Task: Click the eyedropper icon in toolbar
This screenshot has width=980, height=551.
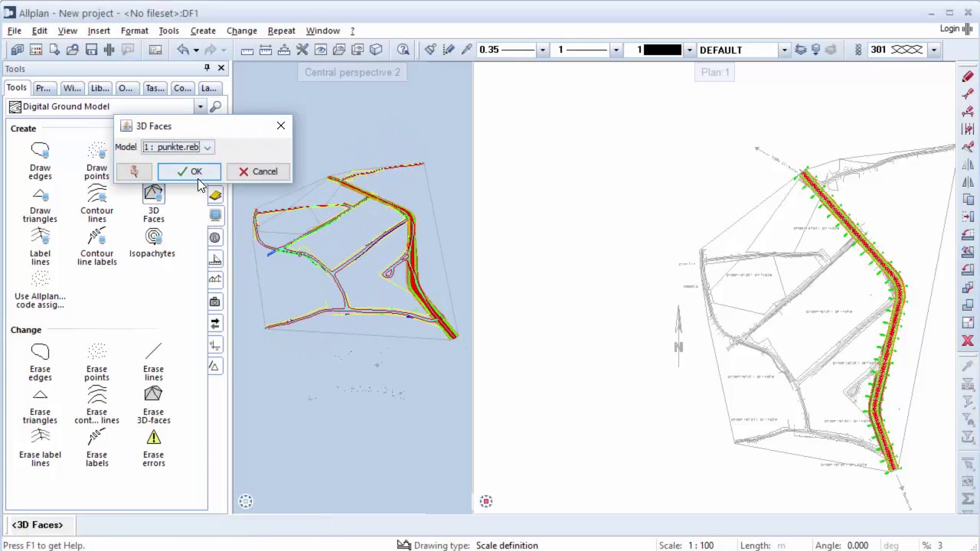Action: tap(466, 50)
